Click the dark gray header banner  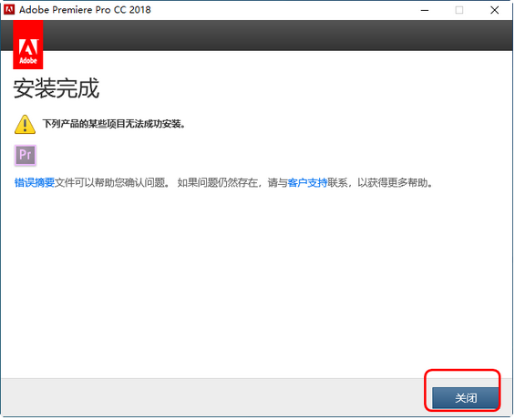pyautogui.click(x=277, y=36)
